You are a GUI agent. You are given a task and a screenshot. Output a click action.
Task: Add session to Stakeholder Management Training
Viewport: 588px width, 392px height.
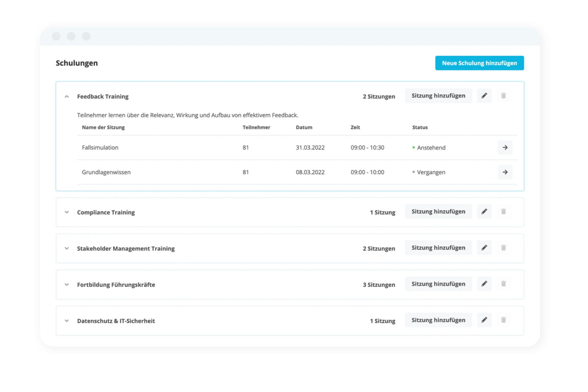click(x=438, y=248)
